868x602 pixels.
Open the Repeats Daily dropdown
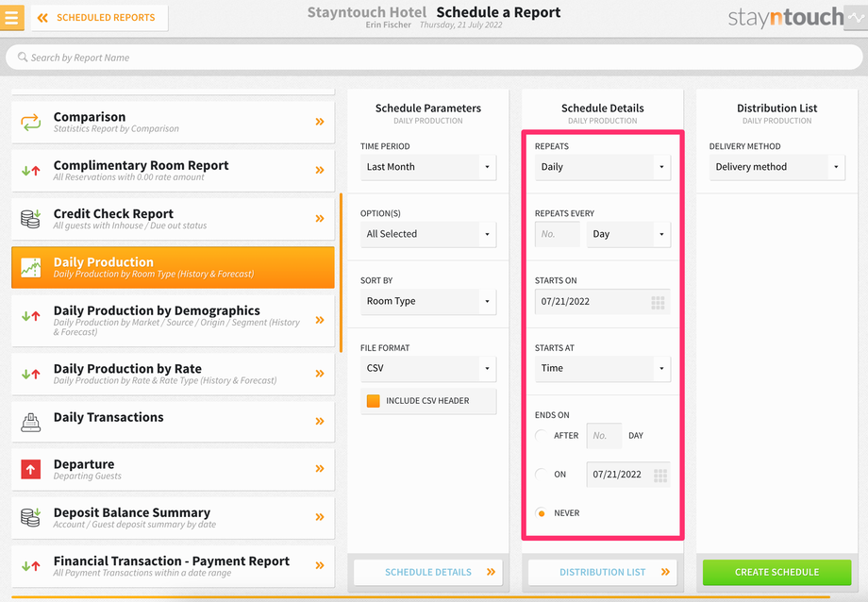[x=602, y=167]
